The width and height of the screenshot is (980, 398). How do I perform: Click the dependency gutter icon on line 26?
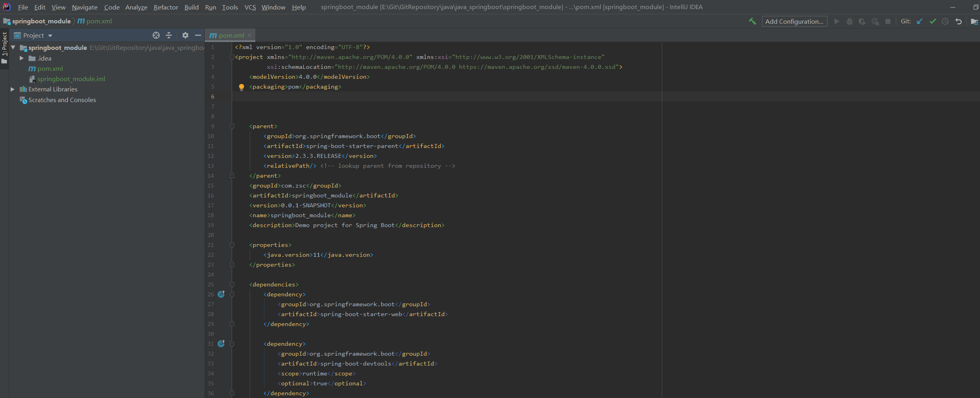coord(221,294)
